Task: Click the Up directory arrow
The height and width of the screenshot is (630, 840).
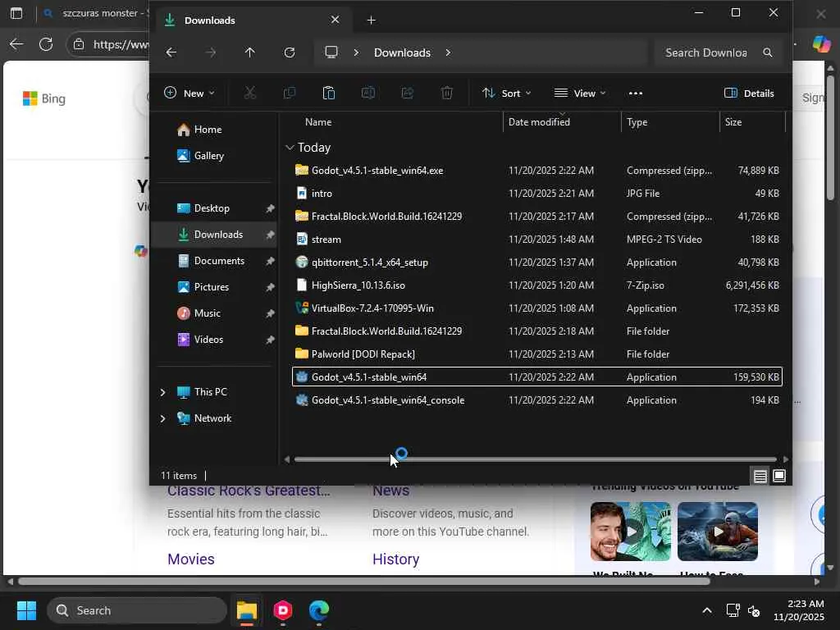Action: 250,52
